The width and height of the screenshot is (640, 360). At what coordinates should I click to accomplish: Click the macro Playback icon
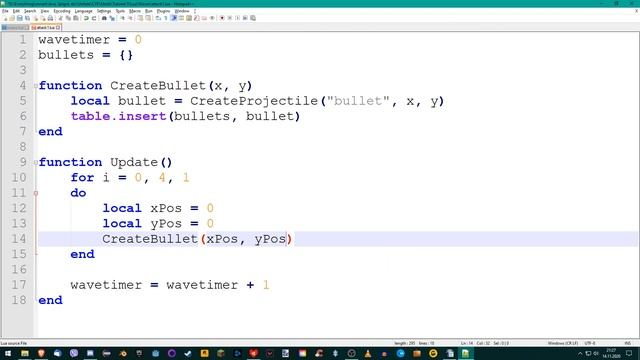pyautogui.click(x=238, y=18)
